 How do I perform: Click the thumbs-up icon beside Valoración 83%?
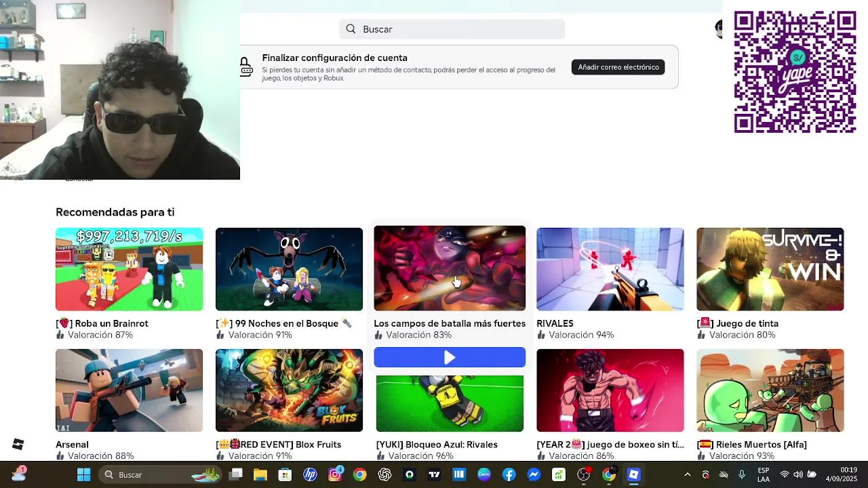(x=378, y=335)
